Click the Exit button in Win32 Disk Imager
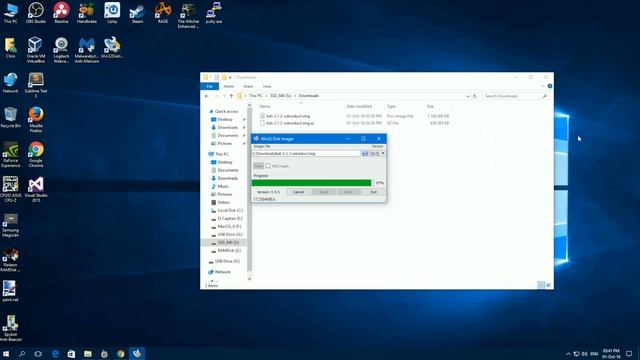The width and height of the screenshot is (640, 360). pyautogui.click(x=373, y=192)
